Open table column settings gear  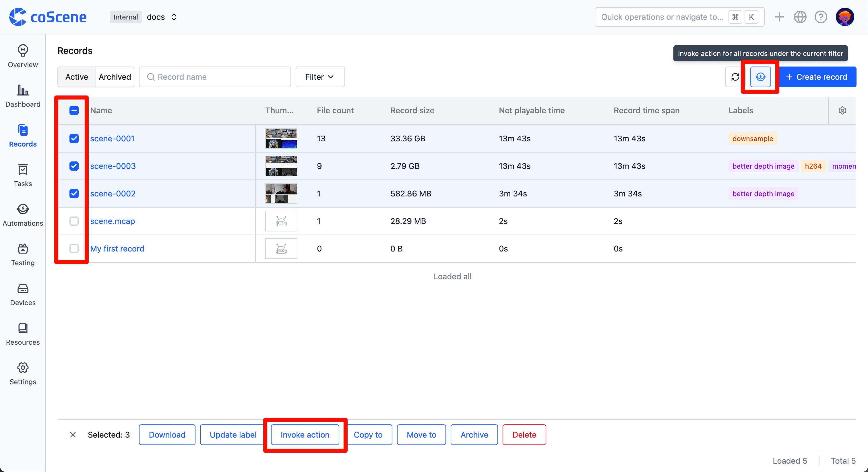click(842, 110)
